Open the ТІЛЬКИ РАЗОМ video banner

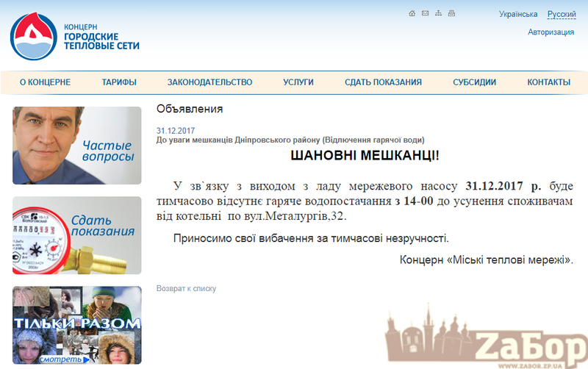pos(77,325)
